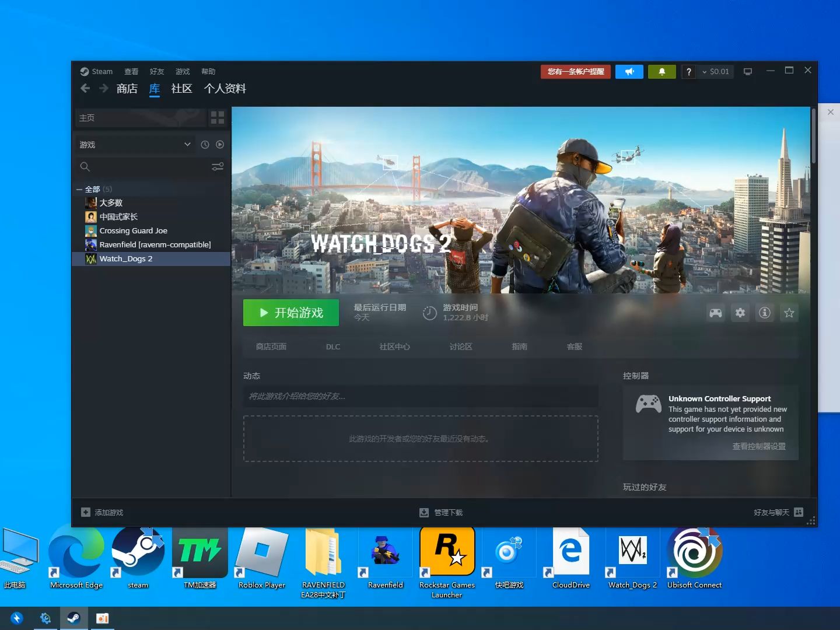The height and width of the screenshot is (630, 840).
Task: Open the 商店页面 link
Action: (271, 346)
